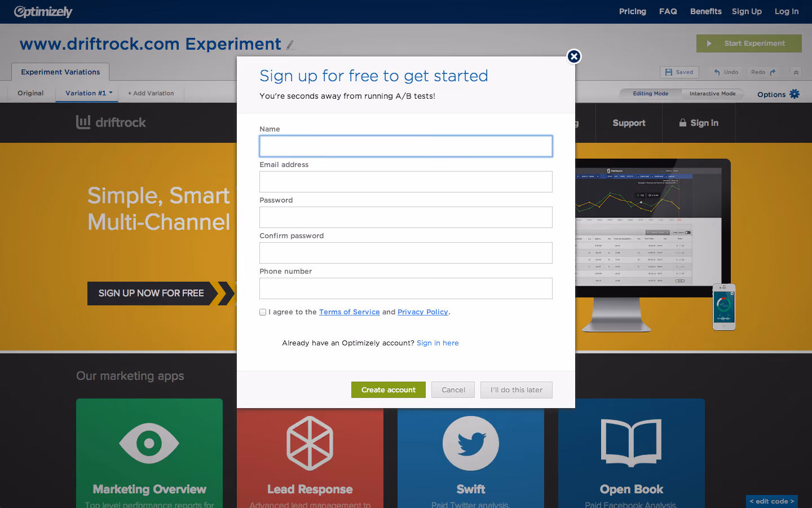Screen dimensions: 812x508
Task: Click Log In in the top menu
Action: coord(787,11)
